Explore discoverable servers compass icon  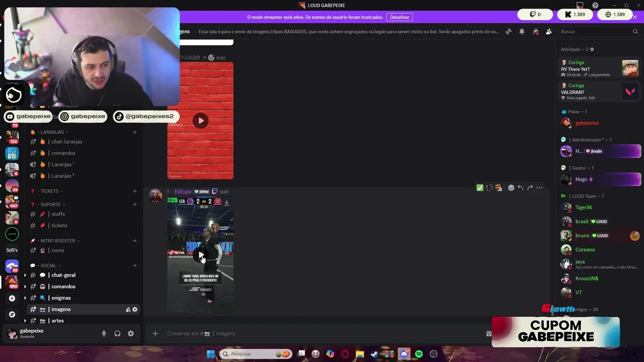click(12, 314)
